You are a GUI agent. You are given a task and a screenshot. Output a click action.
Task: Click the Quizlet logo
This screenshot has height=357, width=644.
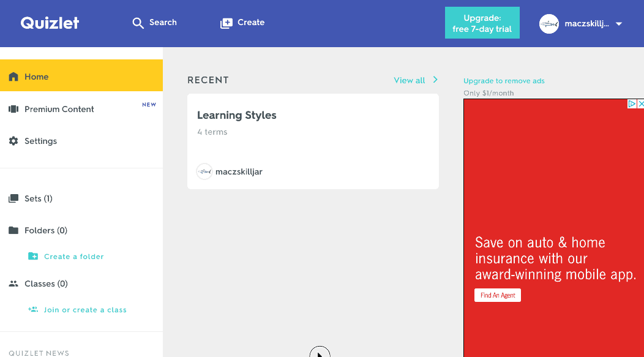pos(50,23)
